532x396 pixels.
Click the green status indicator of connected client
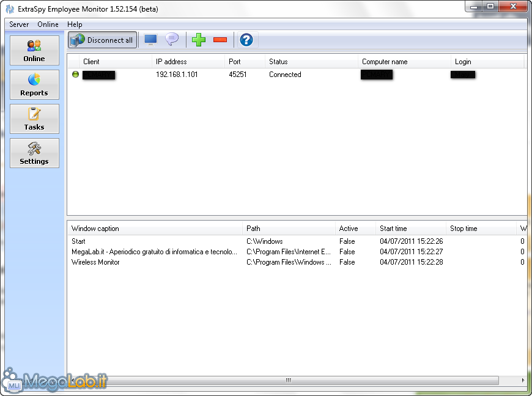point(75,75)
